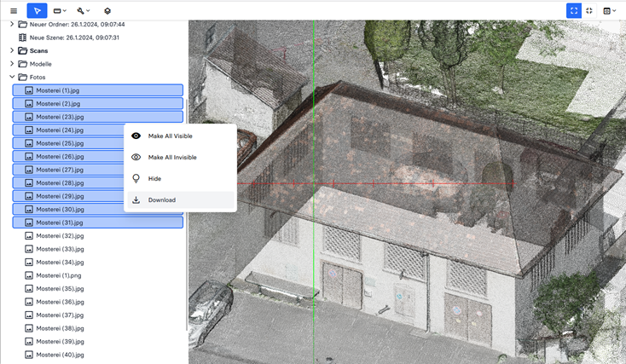Click the shrink view icon

[589, 10]
